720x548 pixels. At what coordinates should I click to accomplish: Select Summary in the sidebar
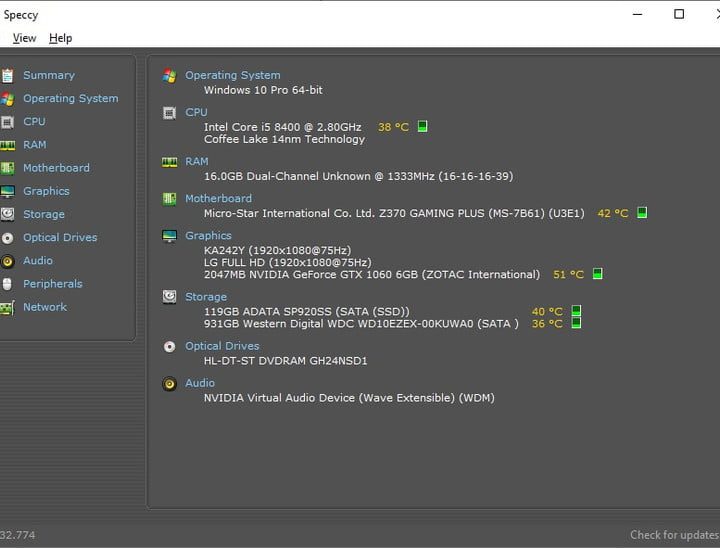click(x=49, y=75)
